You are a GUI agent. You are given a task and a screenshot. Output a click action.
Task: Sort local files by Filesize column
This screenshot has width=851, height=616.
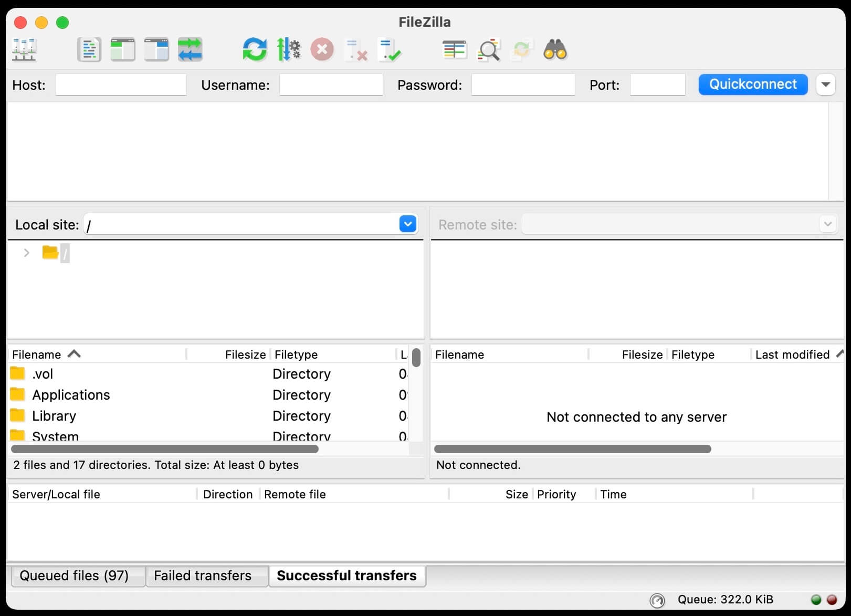tap(228, 354)
